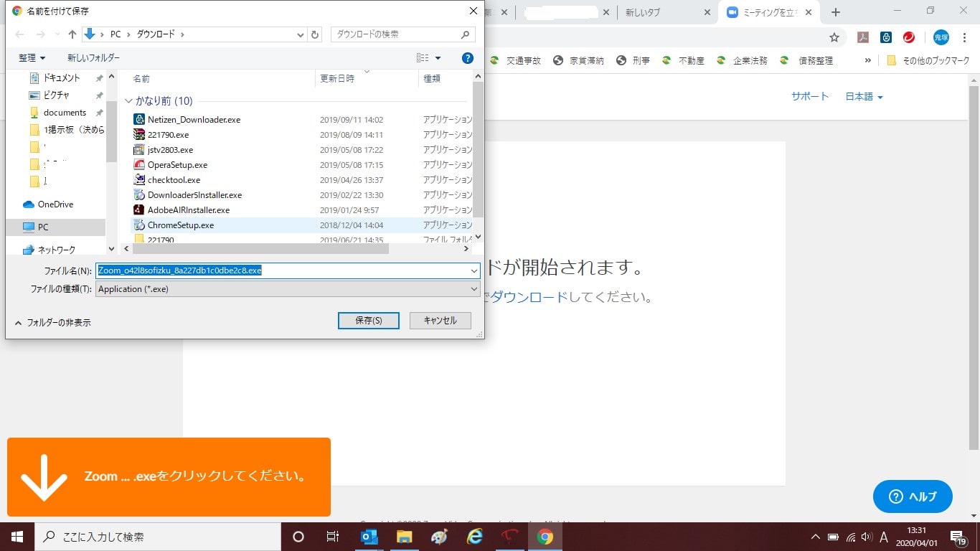The height and width of the screenshot is (551, 980).
Task: Open OneDrive in navigation pane
Action: pos(48,204)
